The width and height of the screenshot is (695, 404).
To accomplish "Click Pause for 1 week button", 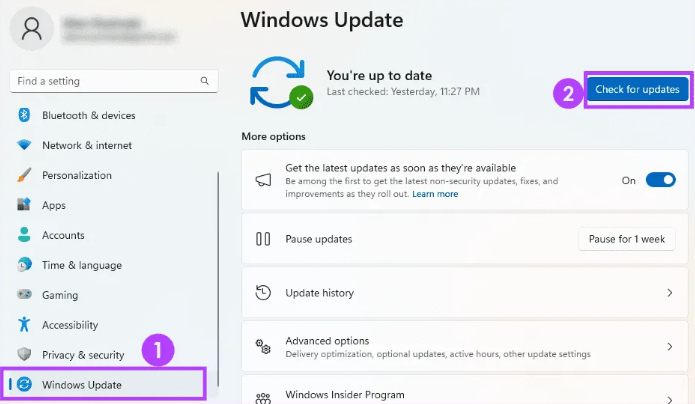I will click(x=627, y=239).
